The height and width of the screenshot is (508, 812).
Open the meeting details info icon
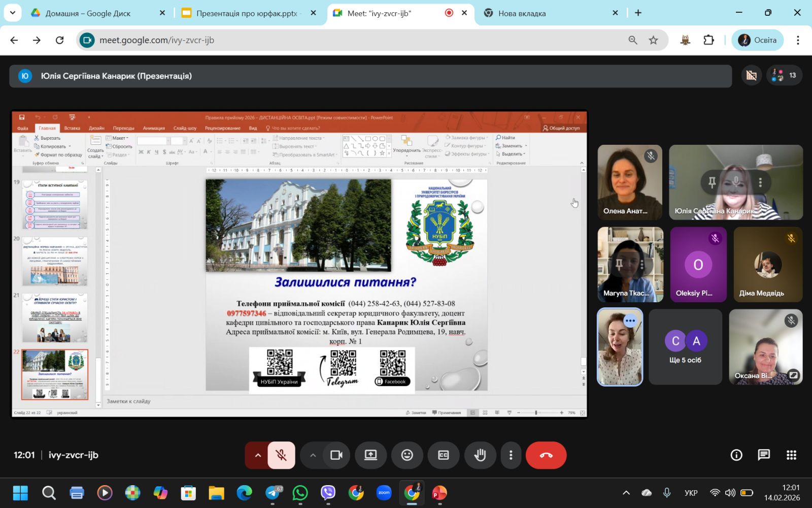pos(736,455)
